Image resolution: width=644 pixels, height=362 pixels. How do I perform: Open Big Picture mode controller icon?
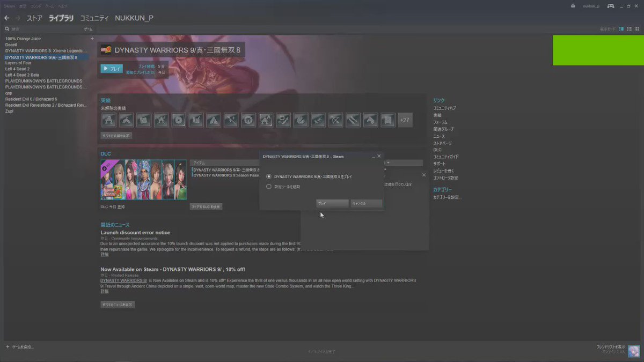point(611,6)
